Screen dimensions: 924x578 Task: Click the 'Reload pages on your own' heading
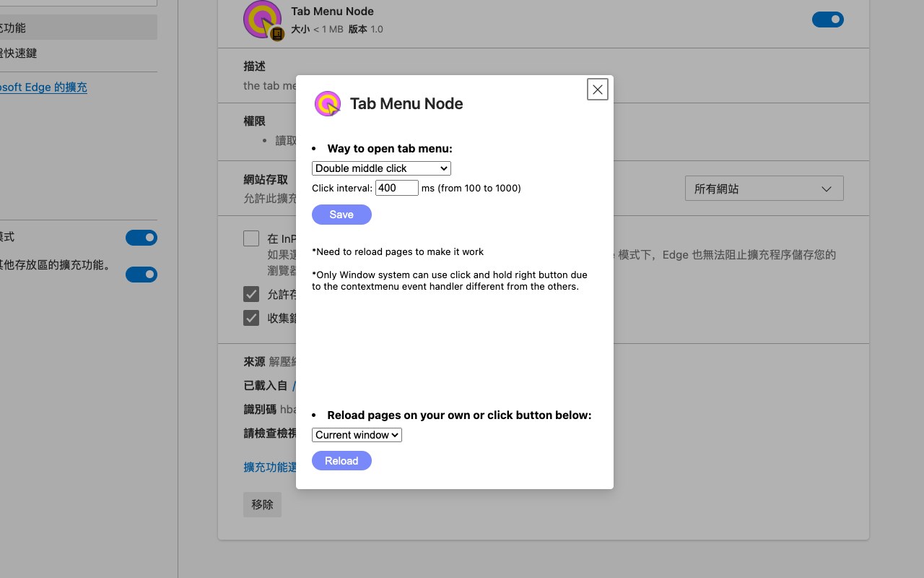click(459, 415)
